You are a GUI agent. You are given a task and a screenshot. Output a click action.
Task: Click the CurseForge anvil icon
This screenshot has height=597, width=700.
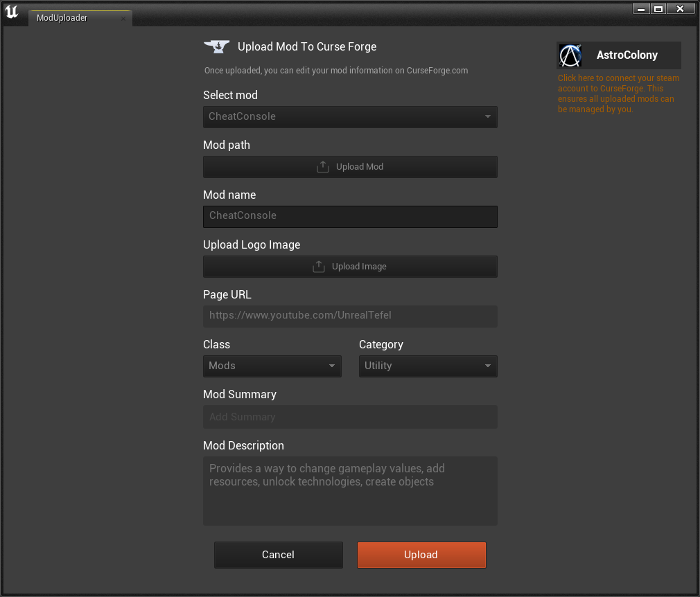coord(216,46)
